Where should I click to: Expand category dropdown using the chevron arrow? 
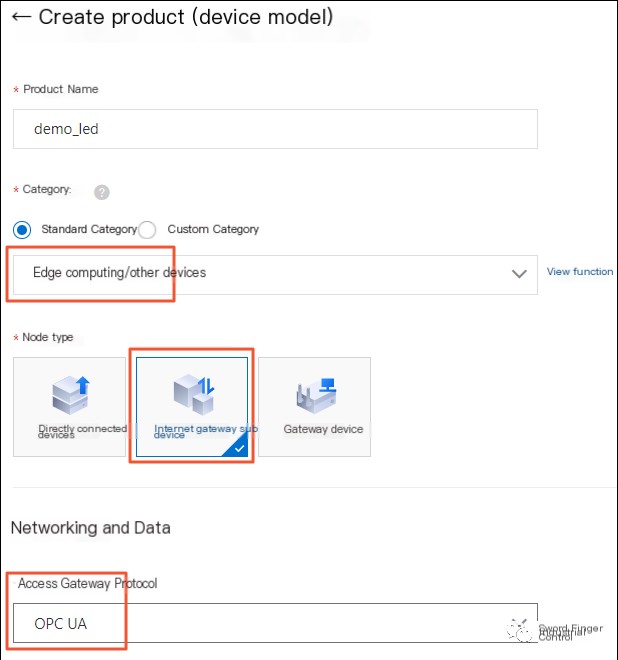[519, 274]
